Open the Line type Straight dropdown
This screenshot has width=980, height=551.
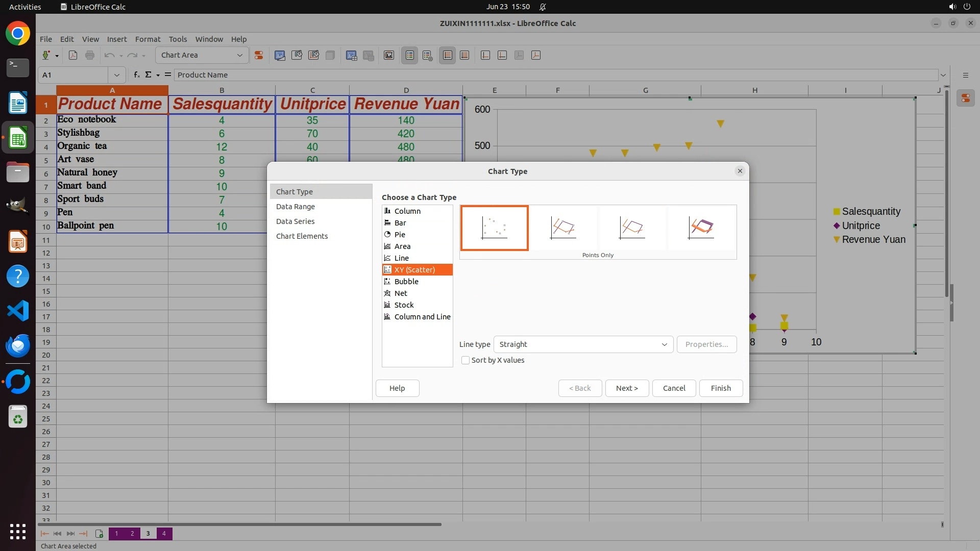[583, 344]
